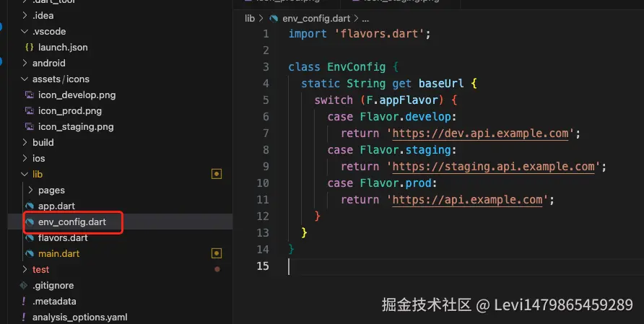Select the lib folder label
The width and height of the screenshot is (644, 324).
point(38,174)
